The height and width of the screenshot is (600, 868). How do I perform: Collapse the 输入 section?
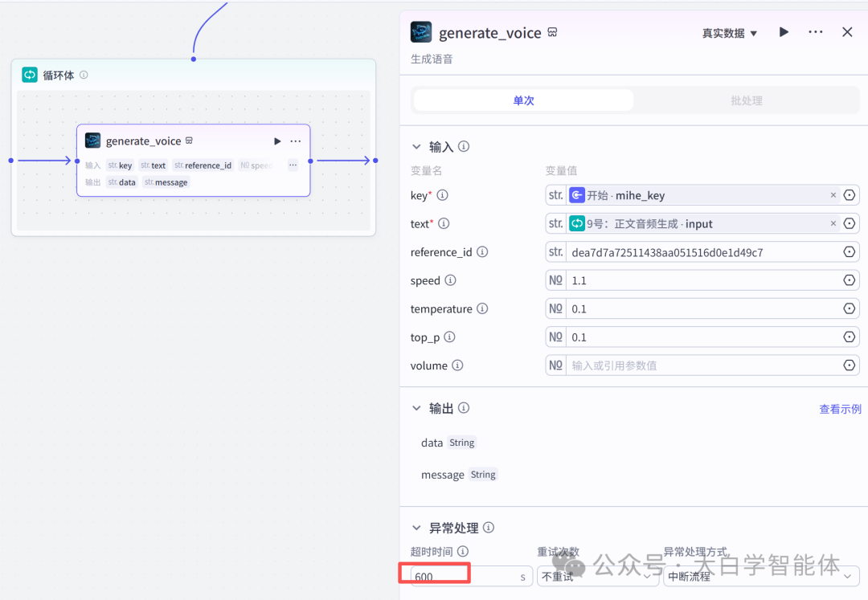tap(416, 146)
